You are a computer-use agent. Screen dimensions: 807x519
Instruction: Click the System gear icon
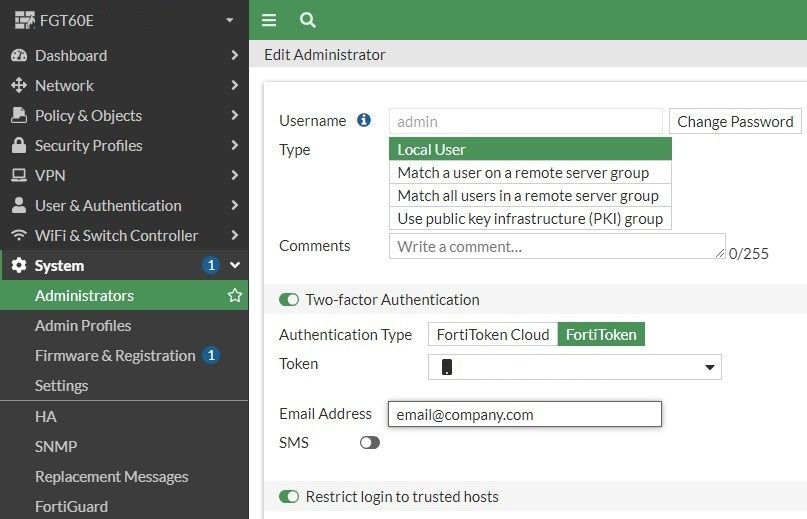(x=18, y=266)
